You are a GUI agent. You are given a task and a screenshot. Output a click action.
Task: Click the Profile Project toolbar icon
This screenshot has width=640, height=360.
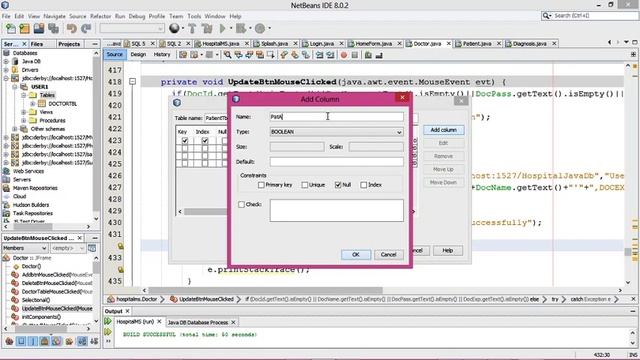pos(260,28)
